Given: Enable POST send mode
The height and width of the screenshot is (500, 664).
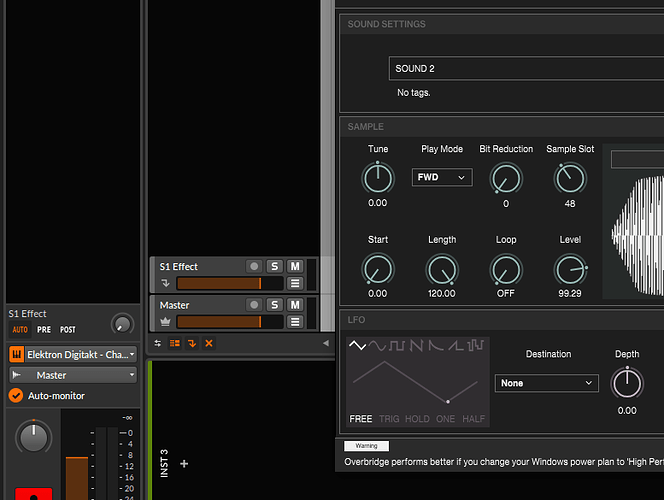Looking at the screenshot, I should tap(67, 329).
